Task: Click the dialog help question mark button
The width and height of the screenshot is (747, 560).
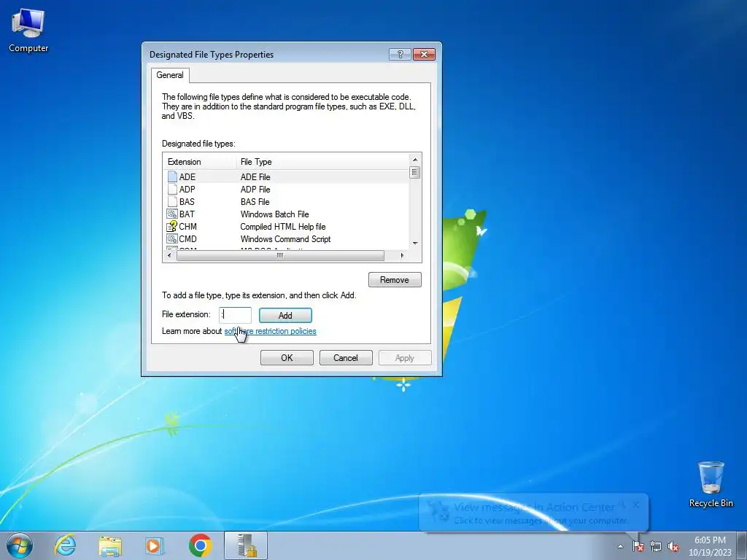Action: (400, 54)
